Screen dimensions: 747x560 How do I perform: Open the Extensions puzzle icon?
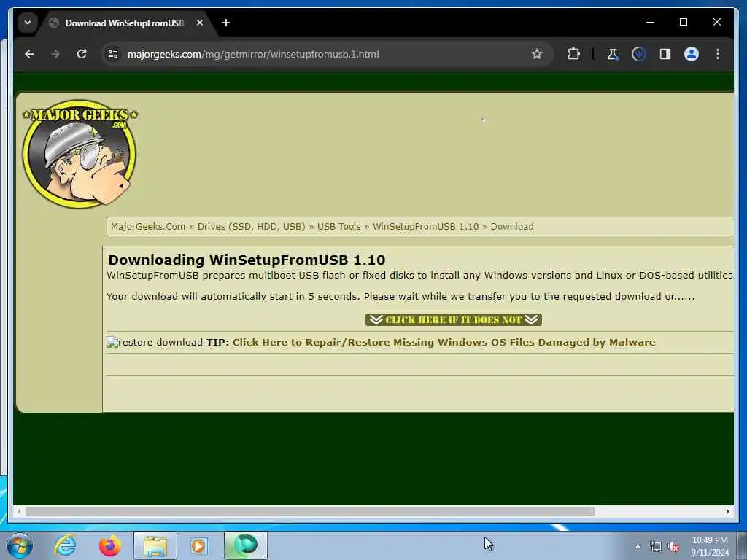[x=573, y=54]
